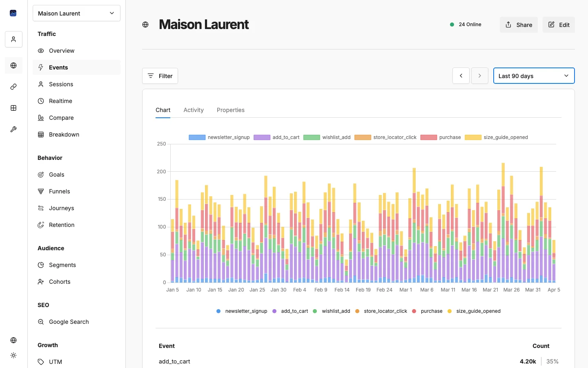This screenshot has height=368, width=588.
Task: Click the purple add_to_cart dot in bottom legend
Action: pyautogui.click(x=274, y=311)
